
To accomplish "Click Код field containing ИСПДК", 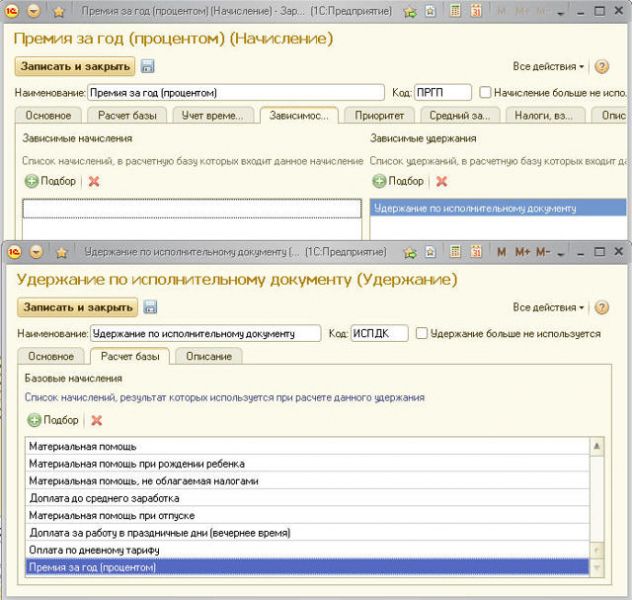I will click(379, 334).
